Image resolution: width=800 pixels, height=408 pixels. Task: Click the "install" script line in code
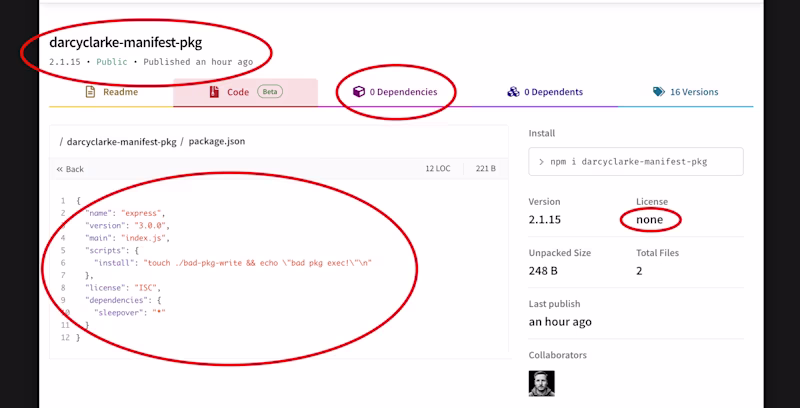tap(233, 263)
